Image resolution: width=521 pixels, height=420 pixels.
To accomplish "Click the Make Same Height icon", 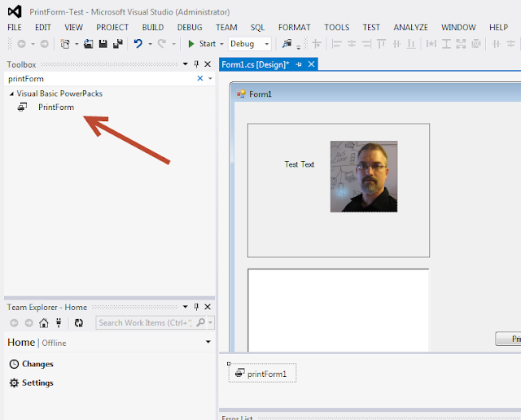I will pos(446,44).
